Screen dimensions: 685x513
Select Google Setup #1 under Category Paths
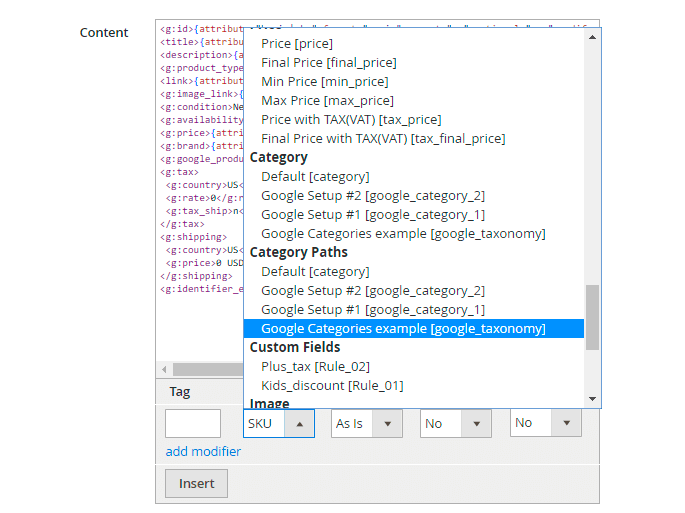(372, 309)
